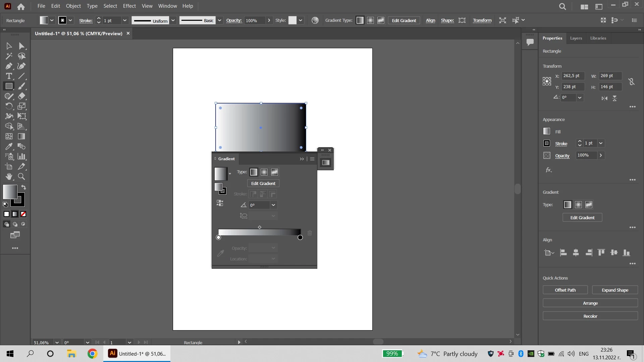Click the W width input field

[x=610, y=76]
